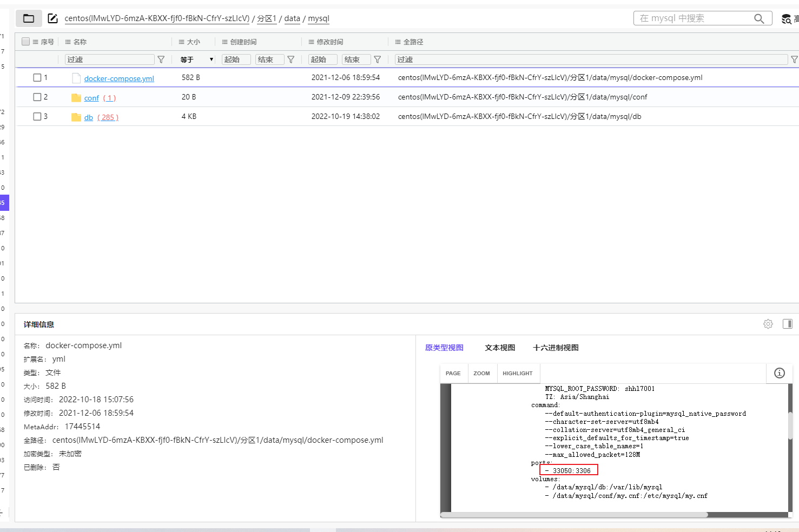Click the docker-compose.yml file link
The width and height of the screenshot is (799, 532).
pos(119,78)
